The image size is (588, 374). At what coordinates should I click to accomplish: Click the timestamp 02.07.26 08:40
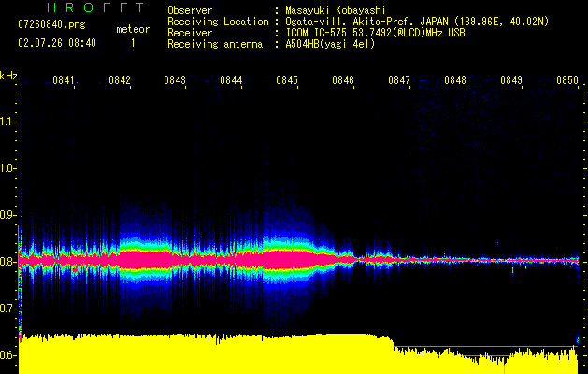(x=57, y=43)
